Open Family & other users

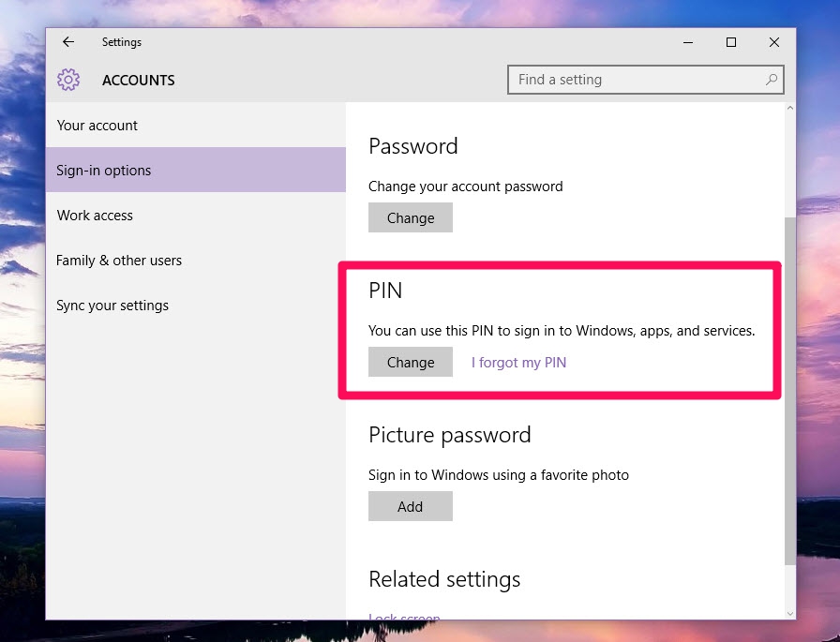coord(119,261)
